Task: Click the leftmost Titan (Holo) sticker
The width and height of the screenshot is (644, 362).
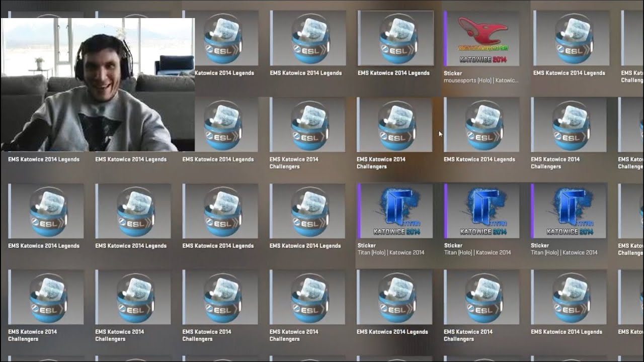Action: point(395,212)
